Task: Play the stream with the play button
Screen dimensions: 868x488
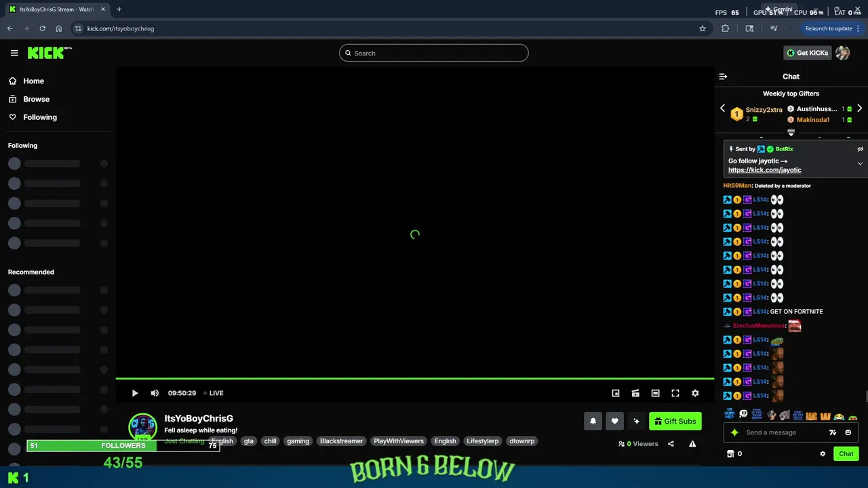Action: 135,393
